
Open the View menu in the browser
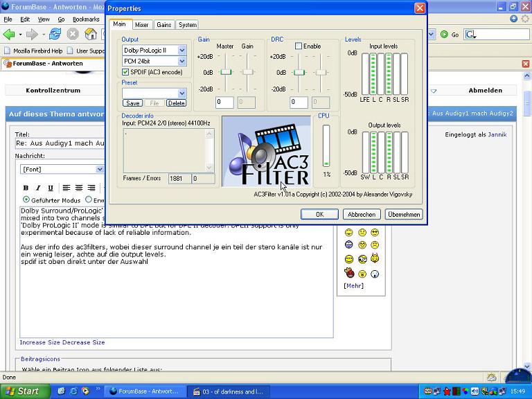[x=44, y=19]
